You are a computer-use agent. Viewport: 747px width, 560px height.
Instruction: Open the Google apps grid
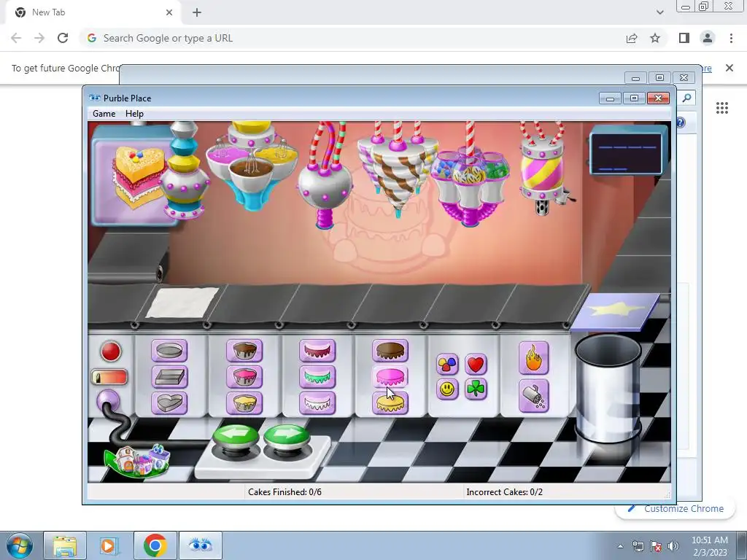coord(722,108)
